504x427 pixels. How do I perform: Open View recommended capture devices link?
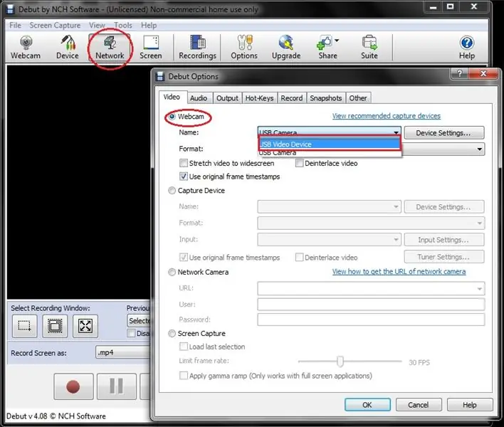[x=387, y=116]
